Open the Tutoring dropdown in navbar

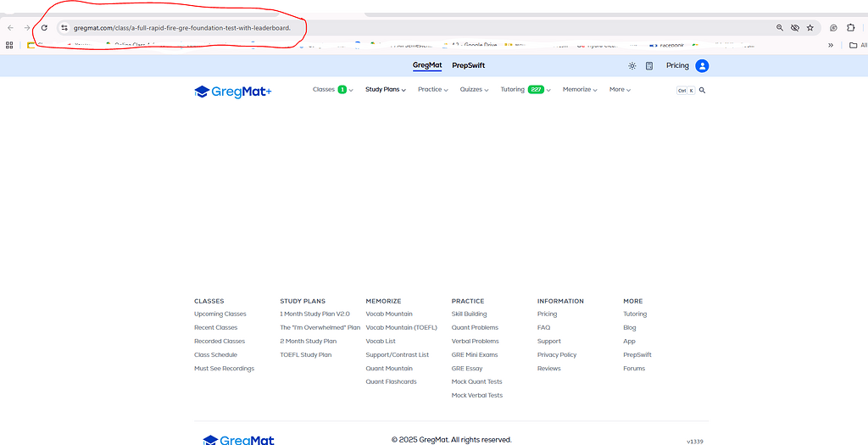click(526, 90)
